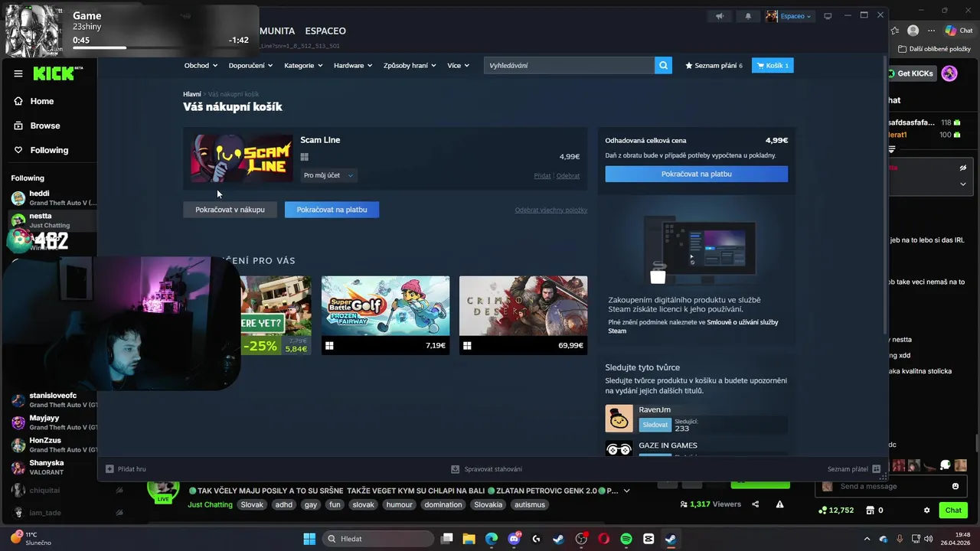Open Edge Copilot Chat button
Viewport: 980px width, 551px height.
point(959,31)
